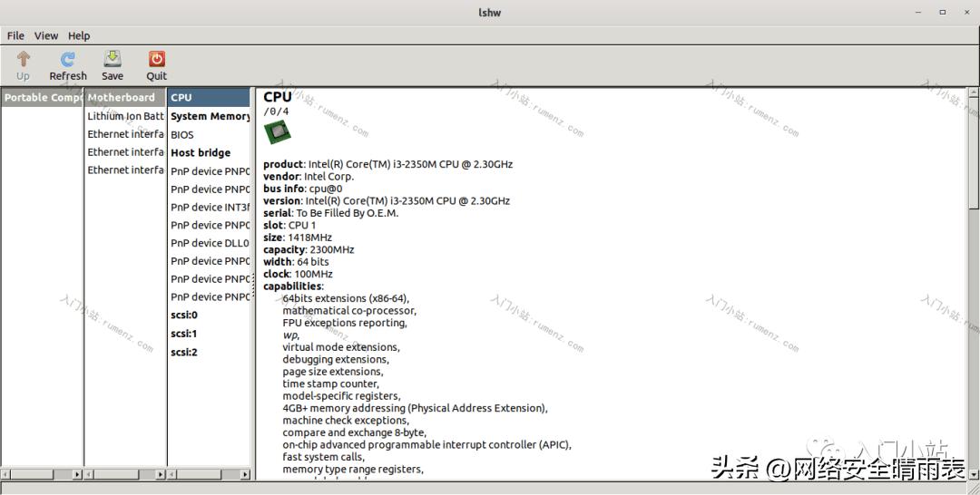
Task: Click left arrow of Portable Computer column scrollbar
Action: (5, 475)
